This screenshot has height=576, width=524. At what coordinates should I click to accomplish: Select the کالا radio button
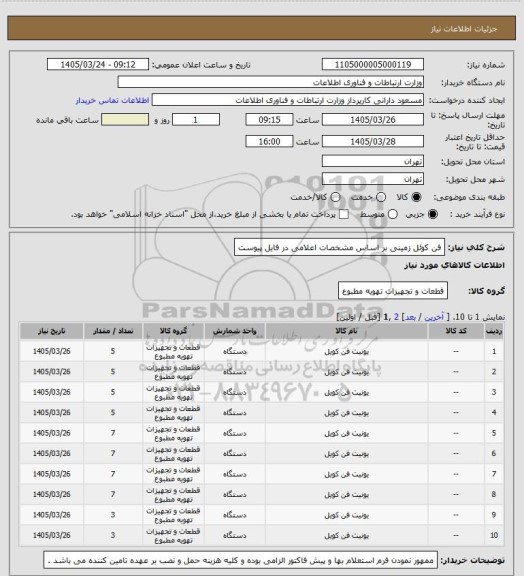[416, 197]
